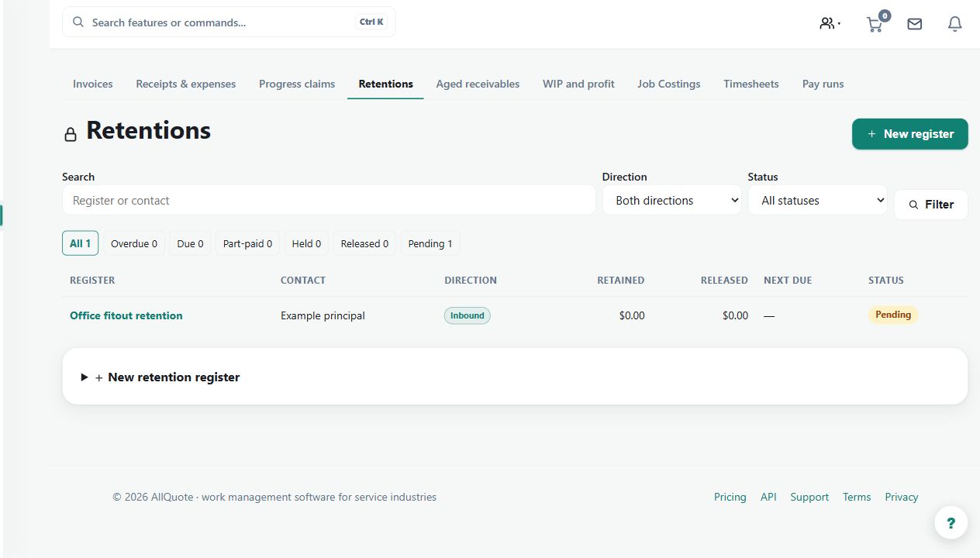Switch to the Timesheets tab
This screenshot has height=558, width=980.
point(751,84)
